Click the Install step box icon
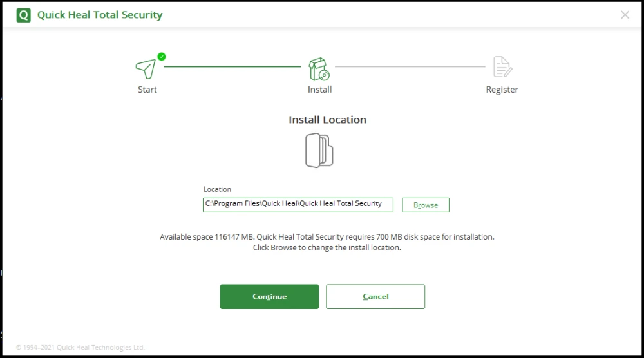Image resolution: width=644 pixels, height=358 pixels. click(319, 68)
